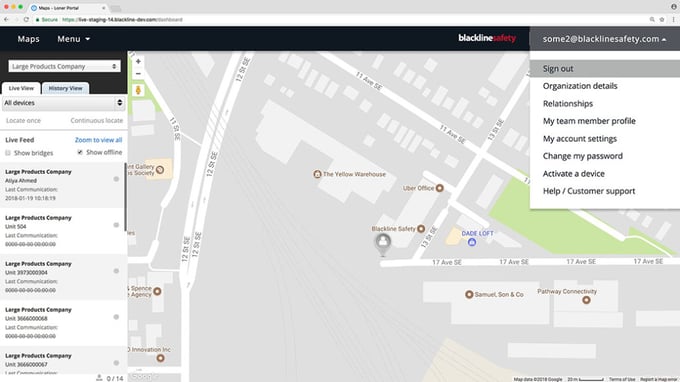680x382 pixels.
Task: Expand the All devices filter dropdown
Action: coord(63,103)
